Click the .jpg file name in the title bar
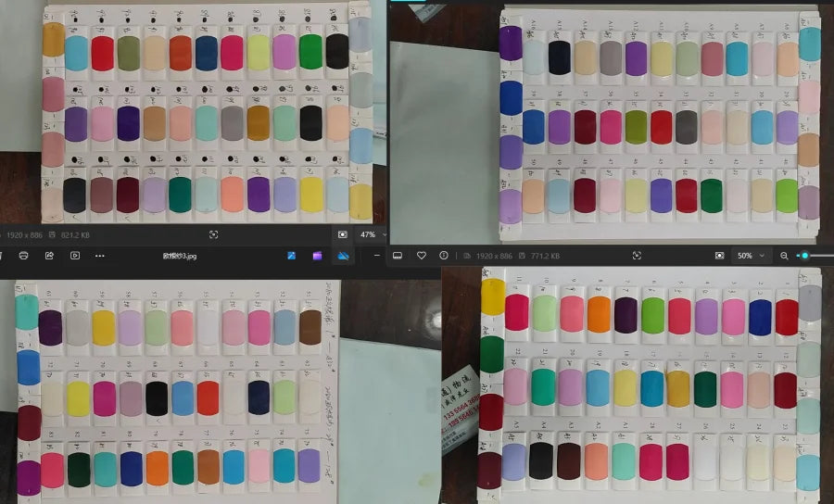The image size is (834, 504). pos(180,256)
